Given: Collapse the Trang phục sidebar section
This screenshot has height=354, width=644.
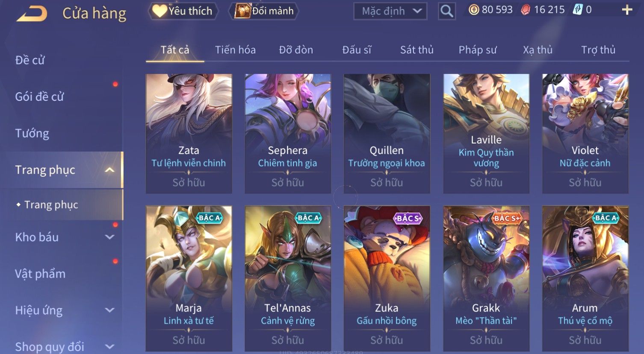Looking at the screenshot, I should pos(109,170).
